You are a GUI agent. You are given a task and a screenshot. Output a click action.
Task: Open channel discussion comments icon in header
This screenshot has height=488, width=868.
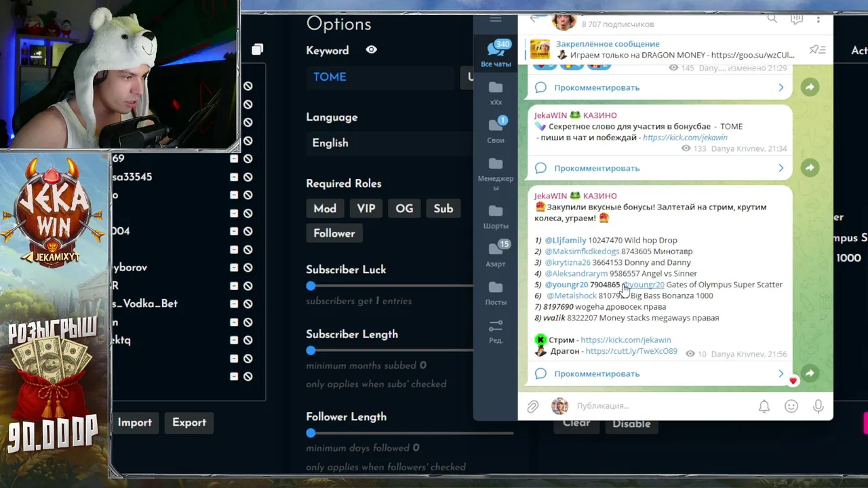pyautogui.click(x=797, y=19)
